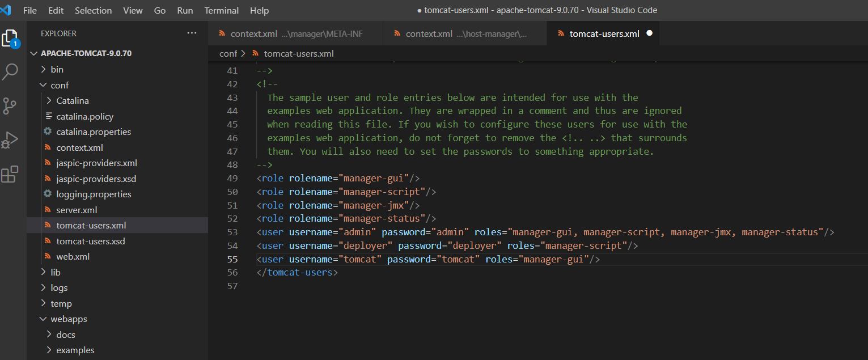Click file icon beside catalina.policy
The height and width of the screenshot is (360, 868).
tap(48, 116)
